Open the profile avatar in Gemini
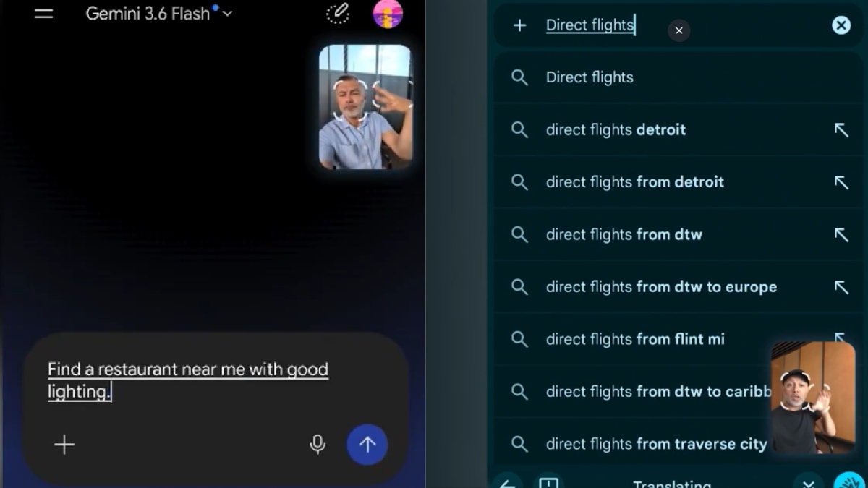Viewport: 868px width, 488px height. 388,14
